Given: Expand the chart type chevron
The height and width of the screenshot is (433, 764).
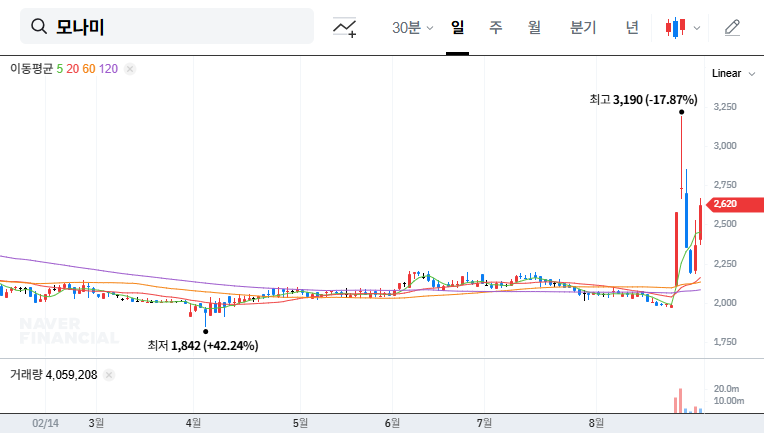Looking at the screenshot, I should 697,28.
